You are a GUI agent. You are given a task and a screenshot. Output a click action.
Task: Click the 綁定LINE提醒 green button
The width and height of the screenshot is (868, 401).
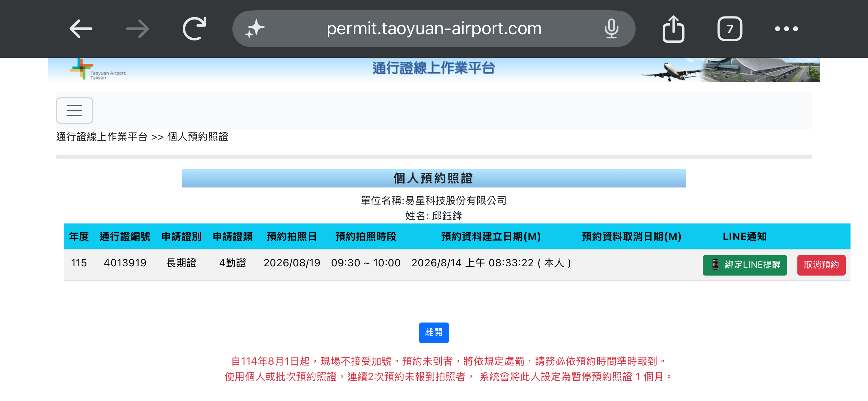tap(745, 265)
